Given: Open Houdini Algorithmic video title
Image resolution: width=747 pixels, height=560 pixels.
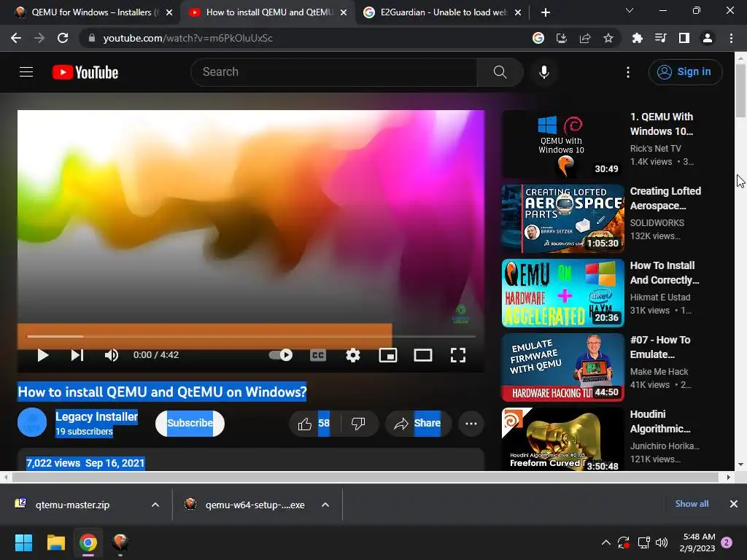Looking at the screenshot, I should [660, 421].
